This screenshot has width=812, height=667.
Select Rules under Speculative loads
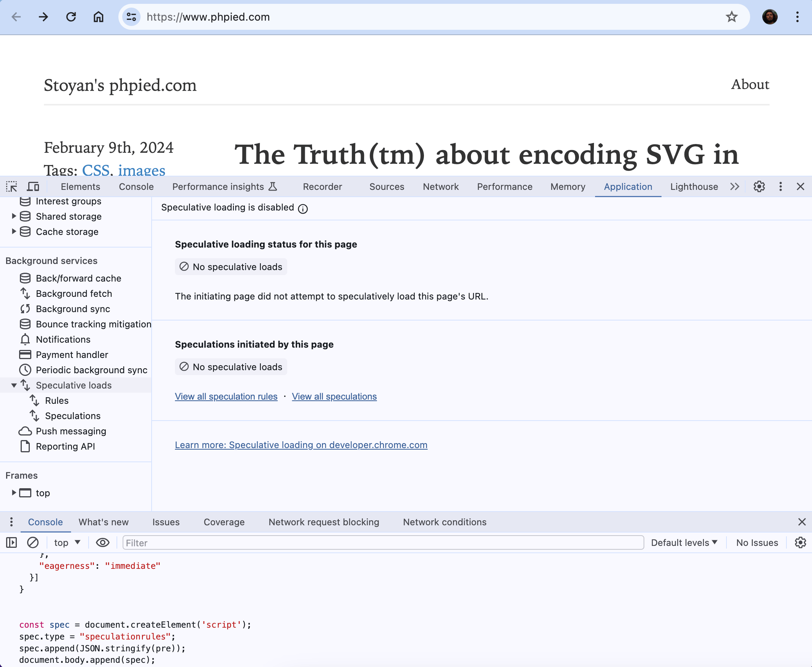[x=57, y=400]
